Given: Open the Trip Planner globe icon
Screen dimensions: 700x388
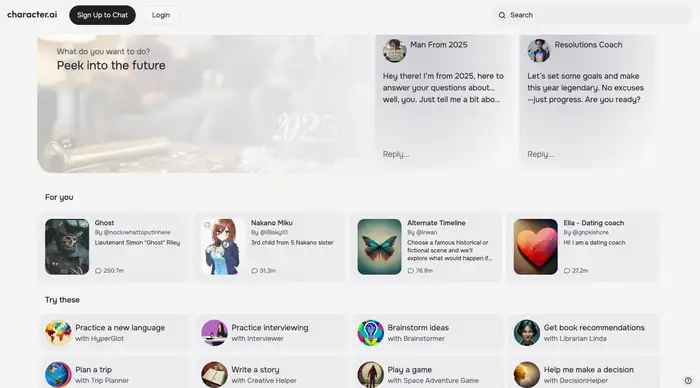Looking at the screenshot, I should point(58,375).
